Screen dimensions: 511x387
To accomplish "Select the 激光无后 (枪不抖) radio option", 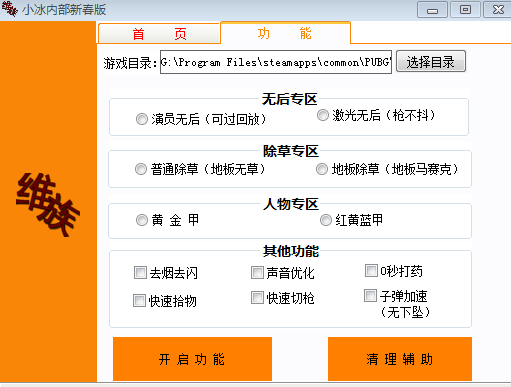I will pos(323,115).
